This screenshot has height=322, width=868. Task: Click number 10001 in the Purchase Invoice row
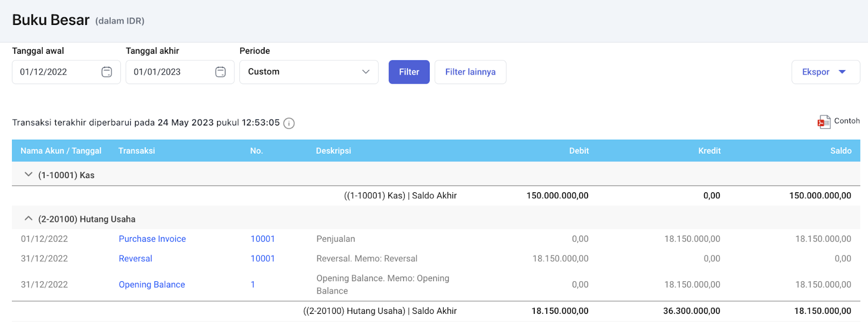[x=263, y=239]
